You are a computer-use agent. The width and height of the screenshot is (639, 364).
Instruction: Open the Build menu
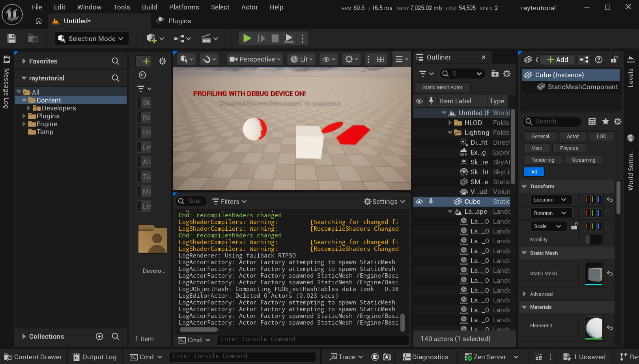(149, 7)
